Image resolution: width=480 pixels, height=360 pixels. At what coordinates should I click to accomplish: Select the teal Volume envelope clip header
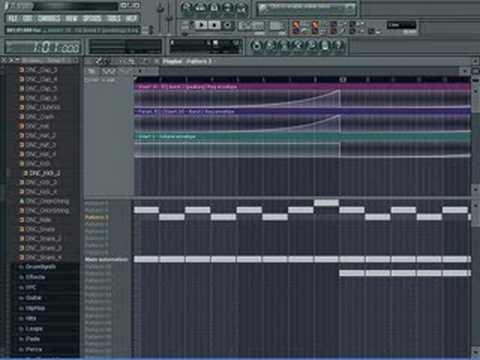pyautogui.click(x=302, y=137)
